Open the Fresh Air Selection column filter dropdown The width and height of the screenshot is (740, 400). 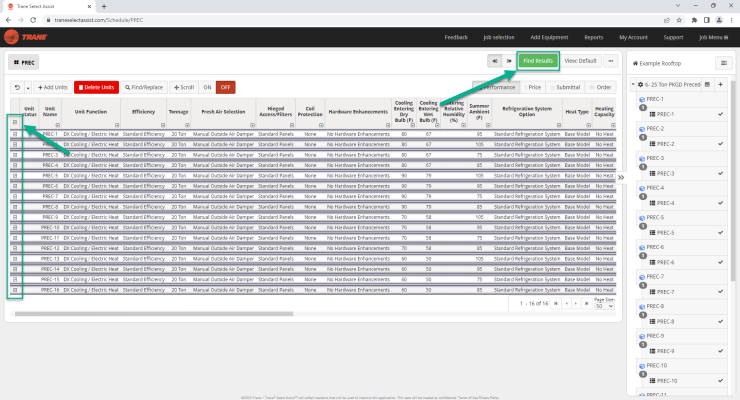(x=252, y=125)
